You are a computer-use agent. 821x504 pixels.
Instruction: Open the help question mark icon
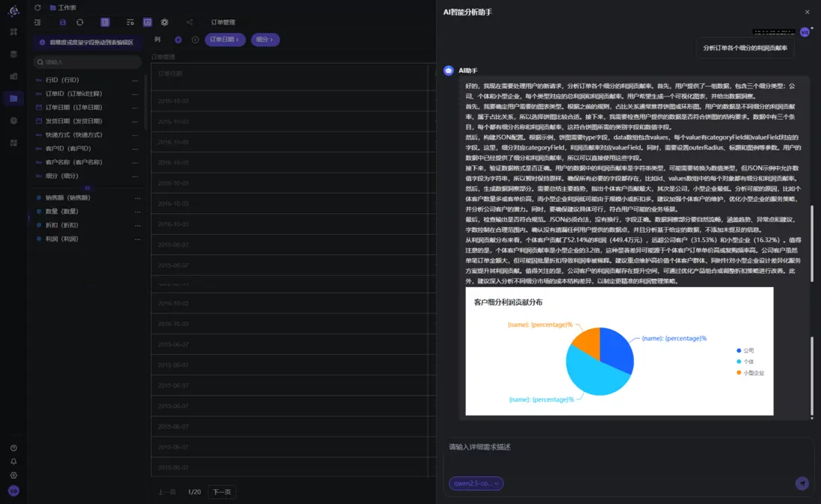tap(13, 448)
